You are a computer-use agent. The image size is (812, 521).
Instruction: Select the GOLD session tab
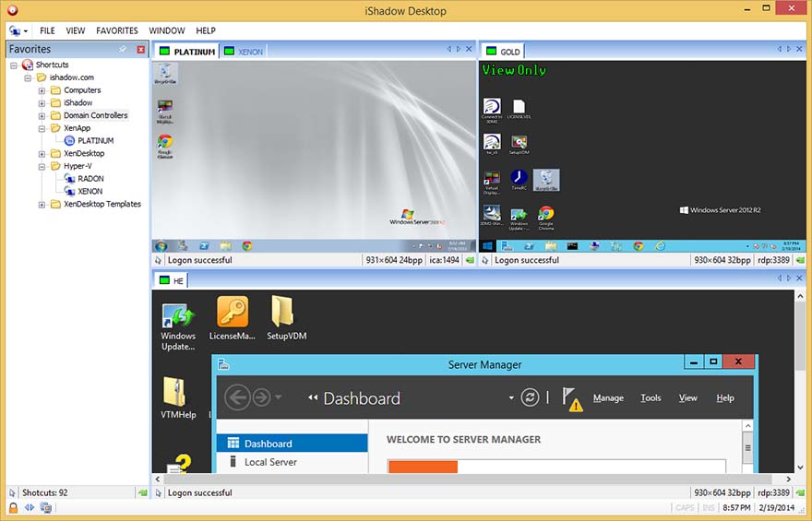point(504,52)
